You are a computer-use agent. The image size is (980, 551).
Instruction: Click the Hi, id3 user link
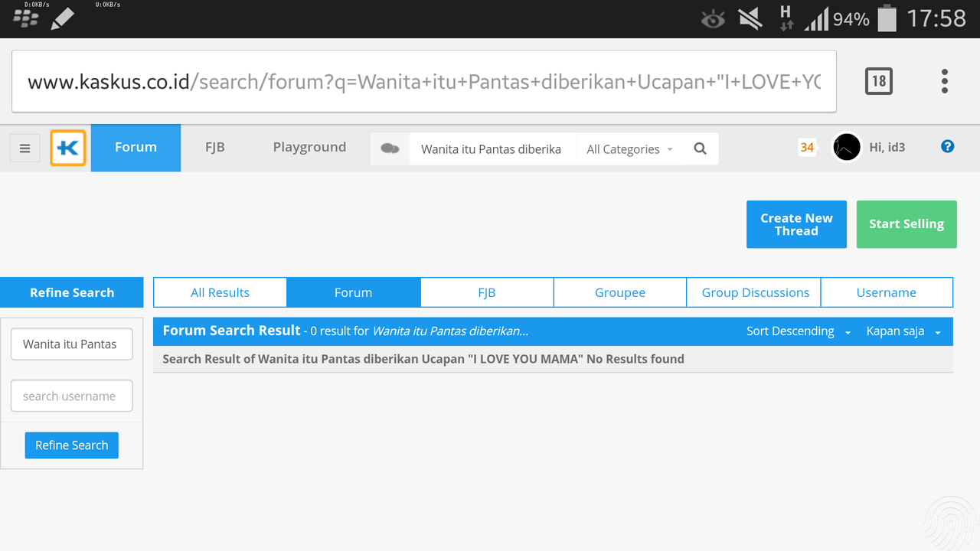[887, 148]
